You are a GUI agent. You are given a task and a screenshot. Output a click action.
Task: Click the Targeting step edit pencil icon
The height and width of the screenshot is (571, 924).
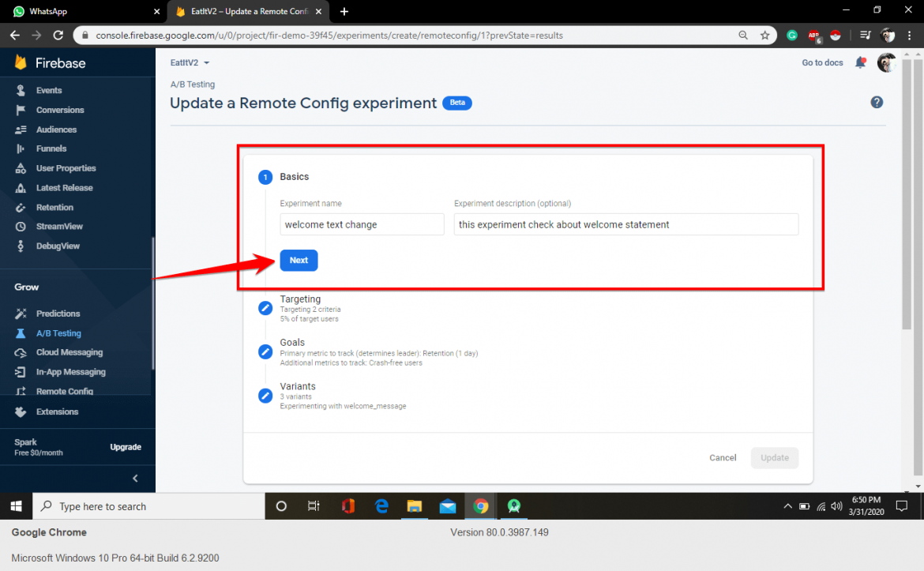point(265,308)
